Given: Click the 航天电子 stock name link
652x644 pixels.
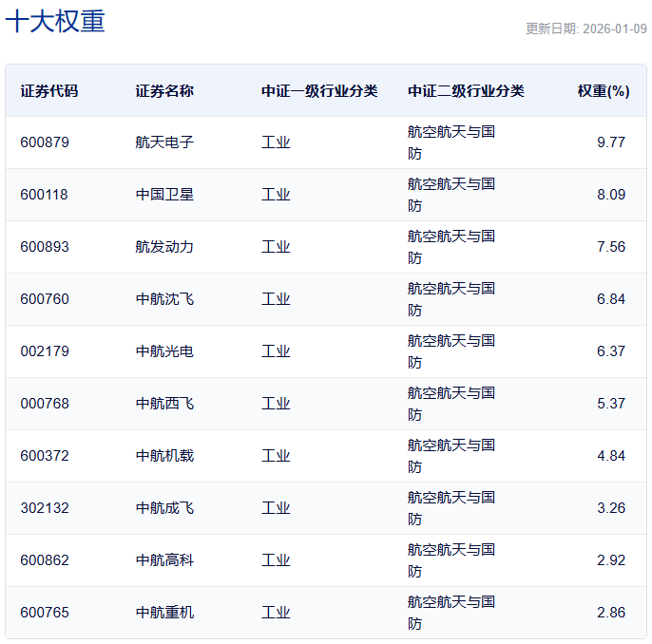Looking at the screenshot, I should tap(164, 142).
